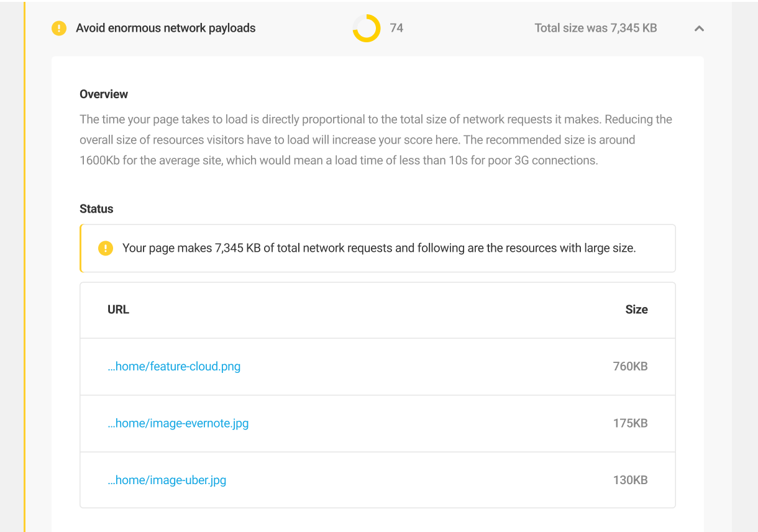Screen dimensions: 758x532
Task: Click the Overview heading text
Action: (104, 94)
